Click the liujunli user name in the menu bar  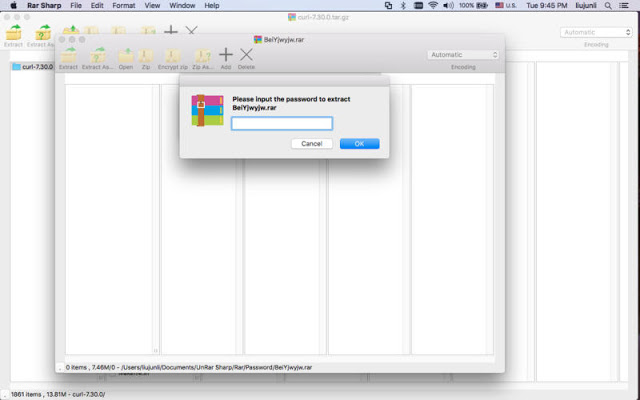click(586, 6)
